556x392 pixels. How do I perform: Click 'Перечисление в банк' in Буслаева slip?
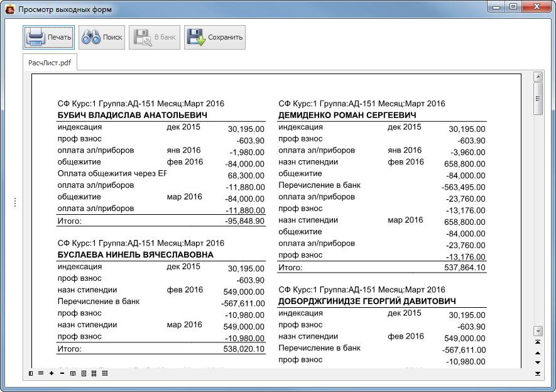click(99, 302)
